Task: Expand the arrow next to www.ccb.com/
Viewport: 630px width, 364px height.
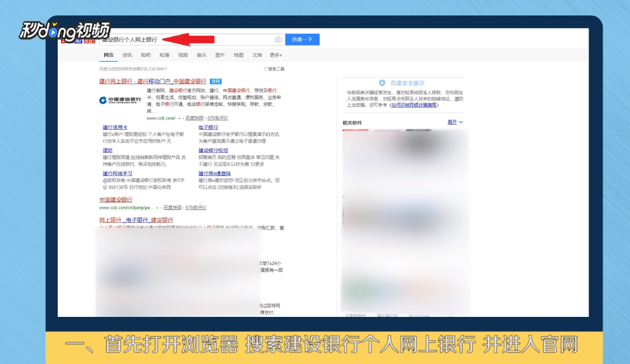Action: [x=179, y=119]
